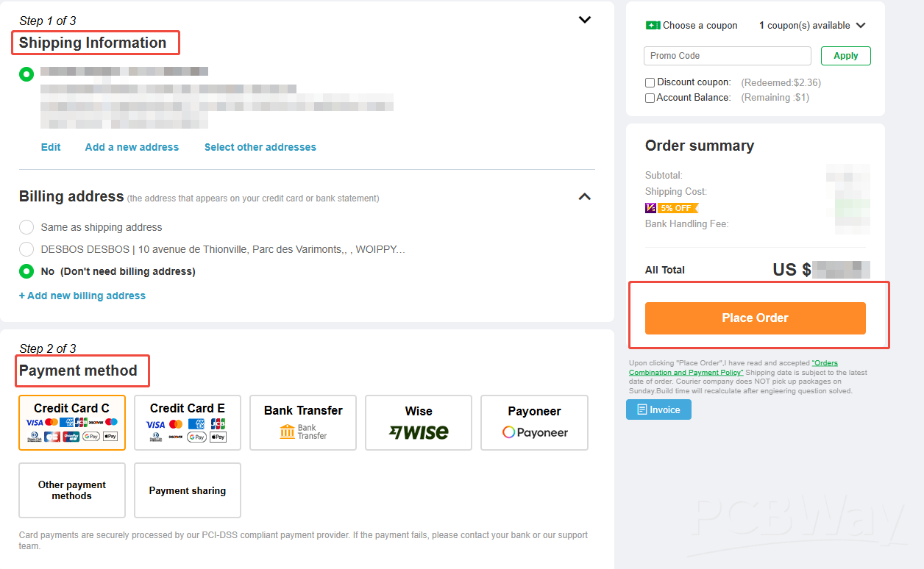Viewport: 924px width, 569px height.
Task: Select the Bank Transfer building icon tile
Action: [x=303, y=423]
